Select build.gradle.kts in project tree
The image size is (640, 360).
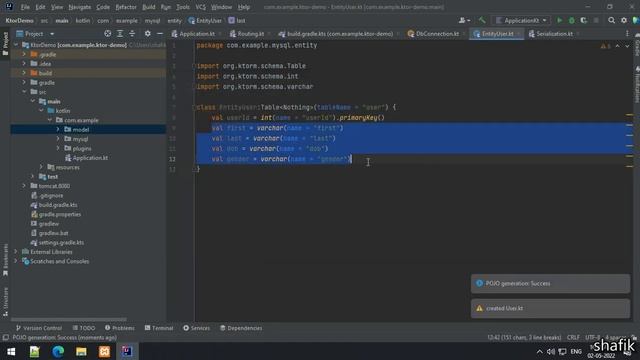point(58,205)
